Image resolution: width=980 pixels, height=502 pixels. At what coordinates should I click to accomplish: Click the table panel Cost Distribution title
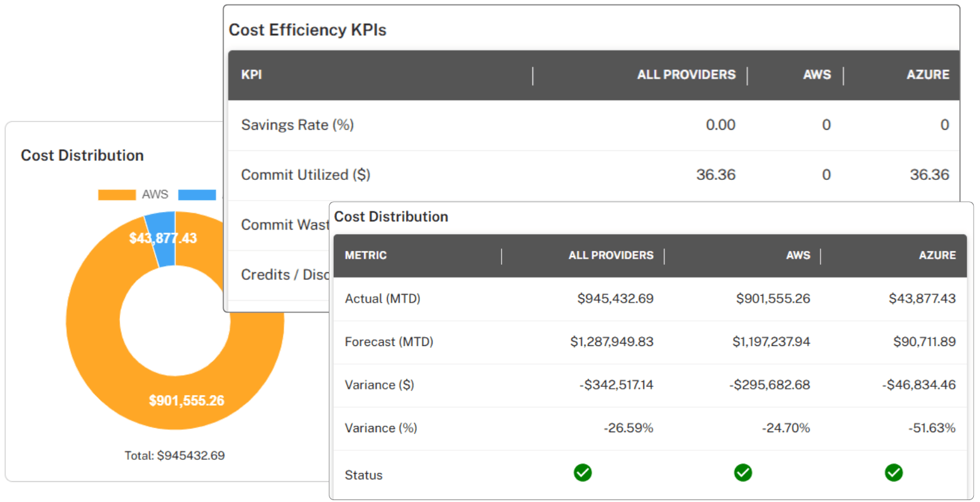(391, 217)
